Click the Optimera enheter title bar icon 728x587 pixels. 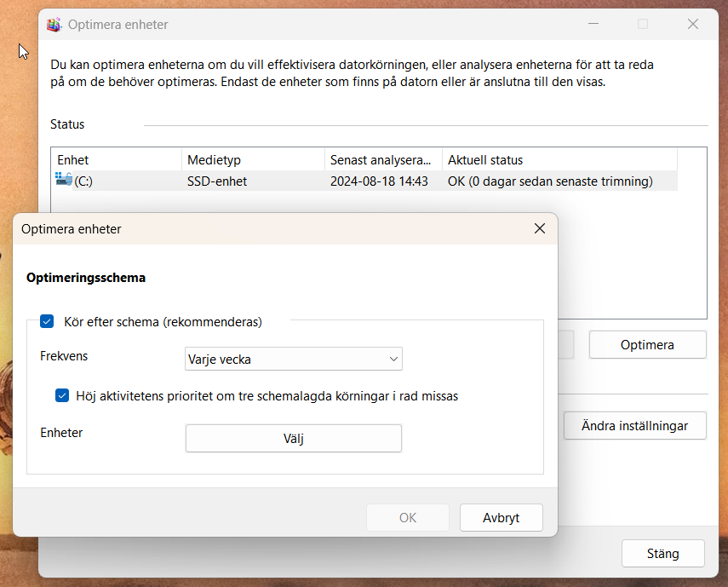(53, 25)
